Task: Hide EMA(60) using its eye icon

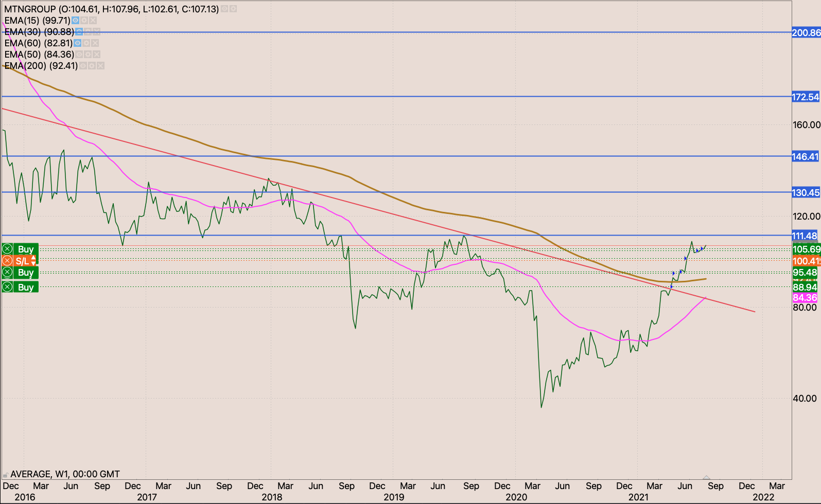Action: click(78, 43)
